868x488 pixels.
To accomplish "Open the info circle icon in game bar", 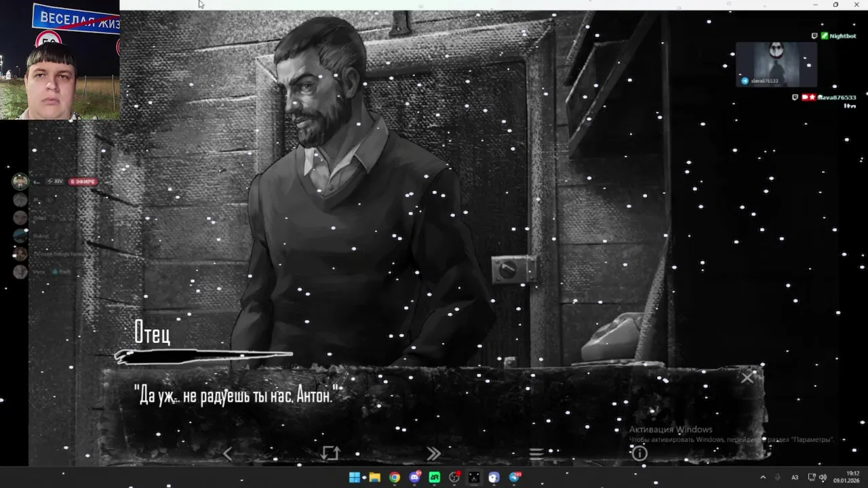I will pyautogui.click(x=639, y=454).
